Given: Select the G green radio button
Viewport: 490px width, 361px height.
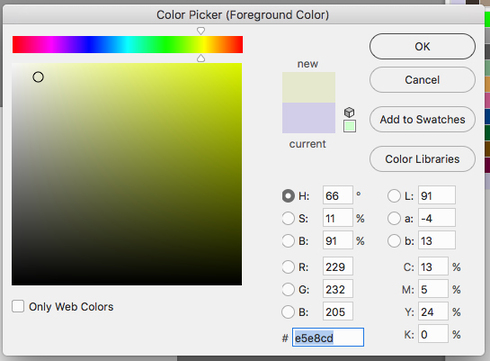Looking at the screenshot, I should 288,290.
